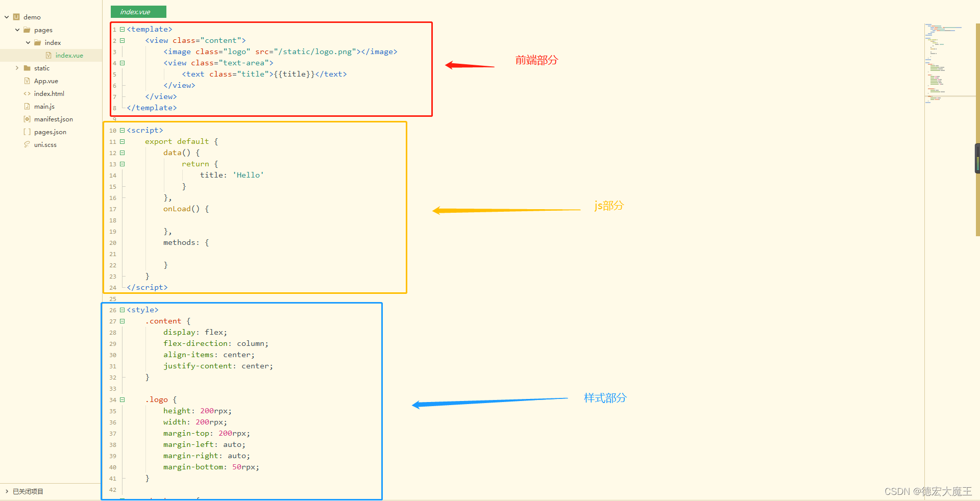The image size is (980, 501).
Task: Click the demo project icon
Action: (16, 17)
